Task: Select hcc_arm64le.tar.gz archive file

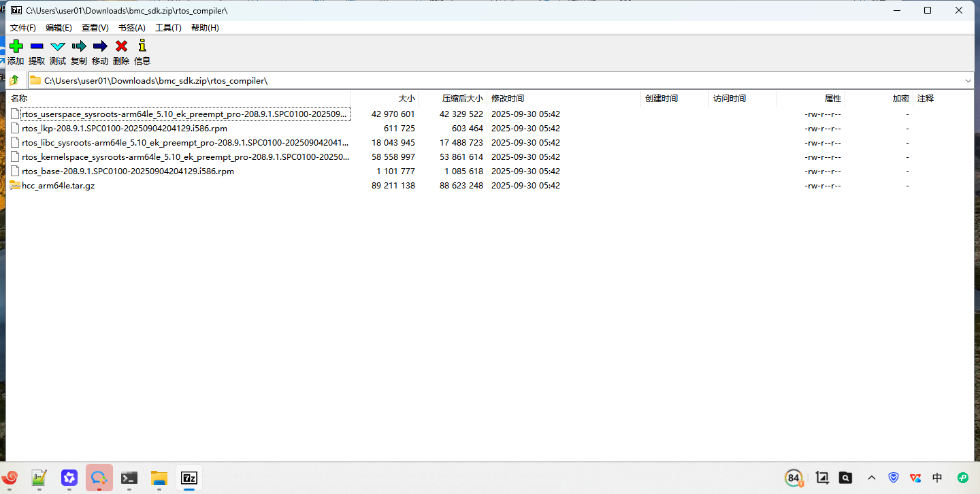Action: [58, 186]
